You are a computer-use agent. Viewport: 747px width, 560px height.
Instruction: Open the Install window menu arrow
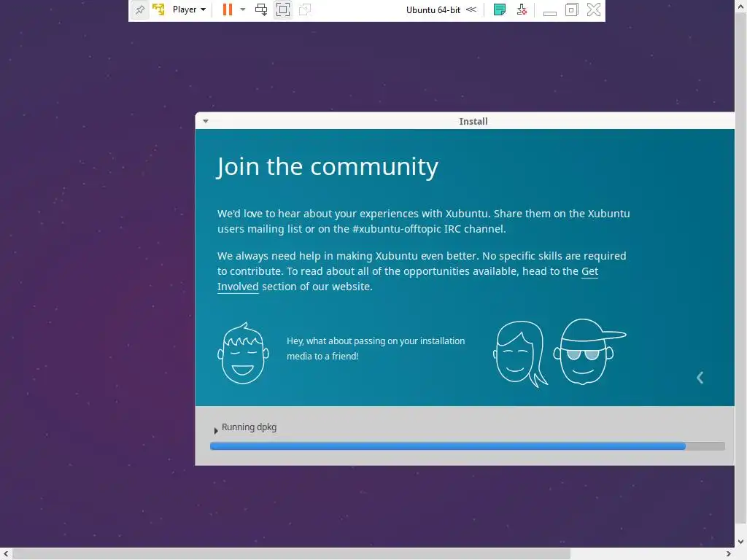206,121
